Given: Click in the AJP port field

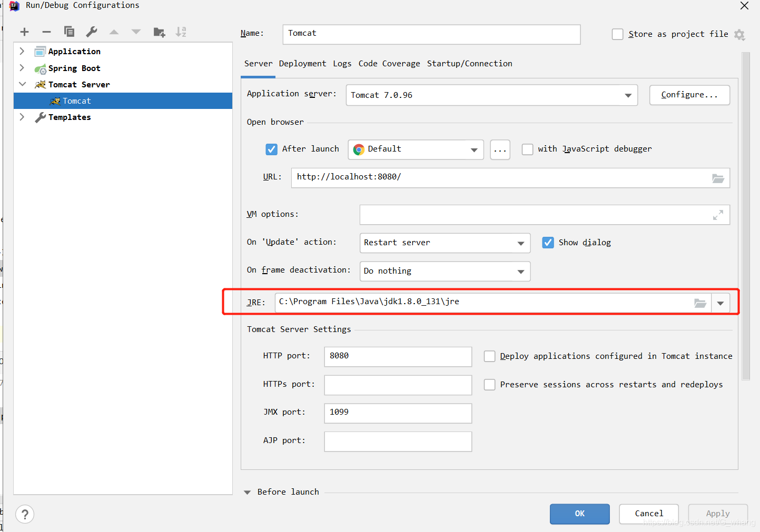Looking at the screenshot, I should [398, 442].
